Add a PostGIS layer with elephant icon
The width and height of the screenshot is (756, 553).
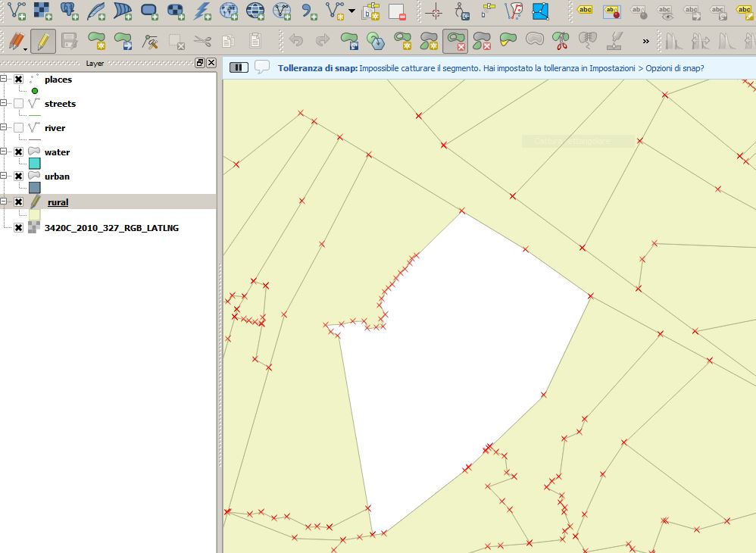[70, 11]
